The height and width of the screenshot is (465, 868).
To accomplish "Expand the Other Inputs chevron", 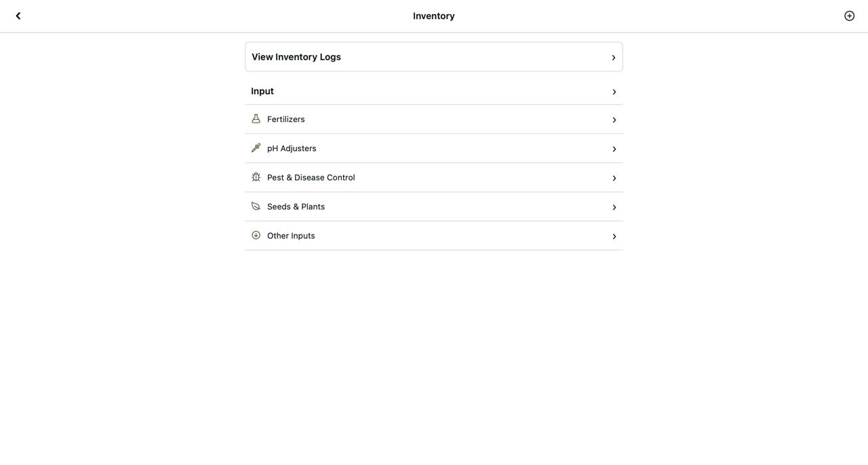I will [x=614, y=237].
